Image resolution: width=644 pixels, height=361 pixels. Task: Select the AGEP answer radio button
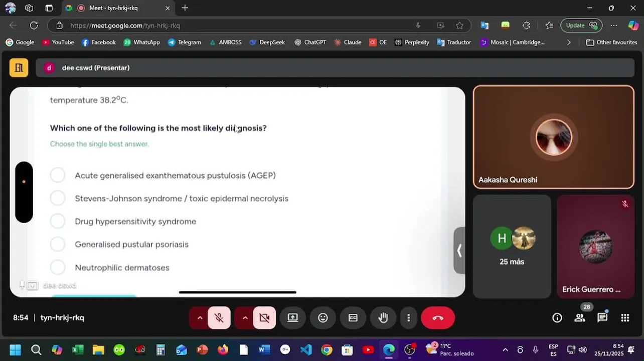coord(58,175)
